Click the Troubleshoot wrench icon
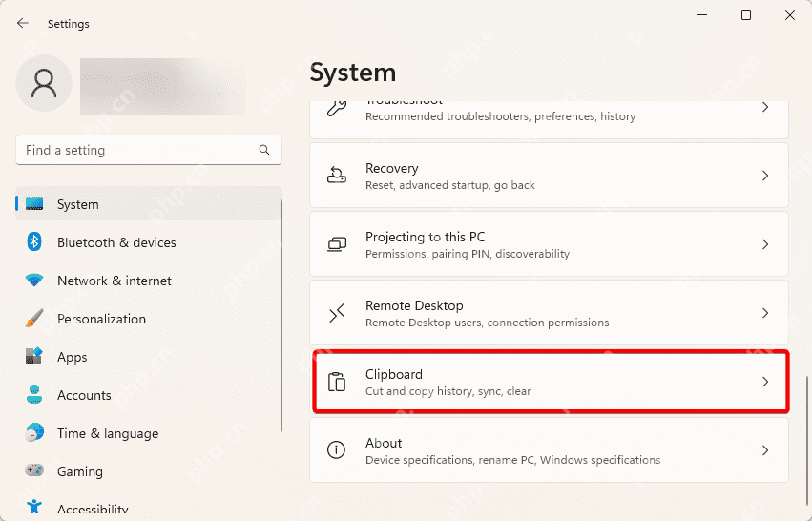 (337, 108)
